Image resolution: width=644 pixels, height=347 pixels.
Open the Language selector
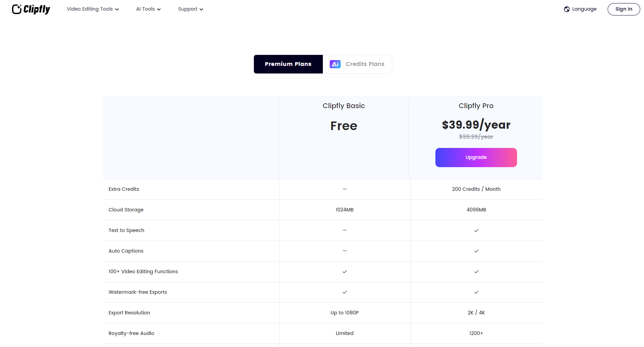pyautogui.click(x=580, y=9)
